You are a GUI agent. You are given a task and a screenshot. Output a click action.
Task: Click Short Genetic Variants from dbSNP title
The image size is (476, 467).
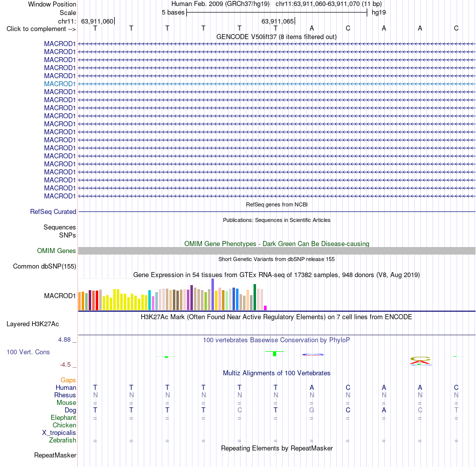coord(277,260)
